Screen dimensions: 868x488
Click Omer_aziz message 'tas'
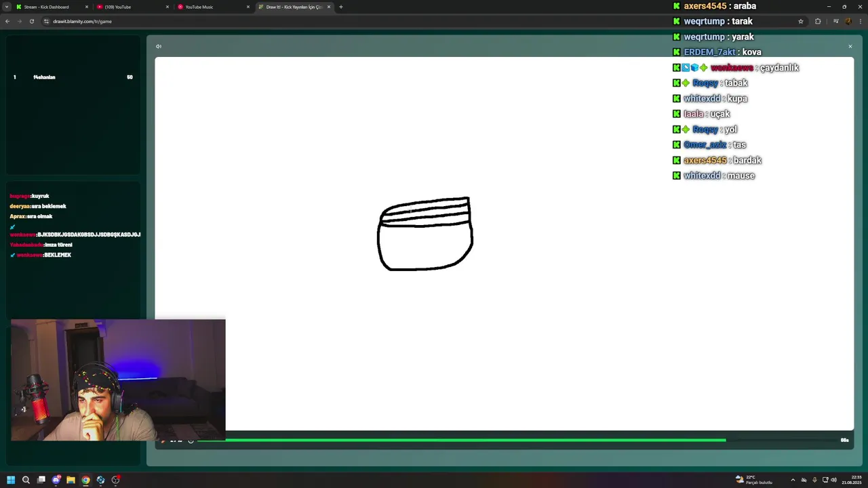point(740,145)
